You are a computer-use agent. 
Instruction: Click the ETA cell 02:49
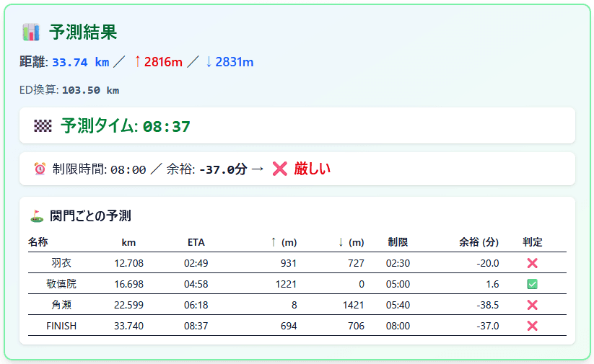click(196, 263)
